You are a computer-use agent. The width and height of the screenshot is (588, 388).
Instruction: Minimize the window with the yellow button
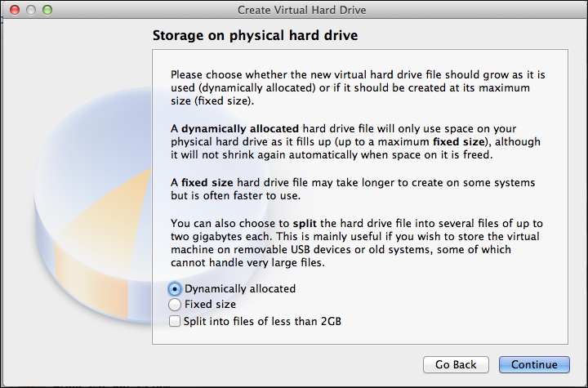pyautogui.click(x=31, y=10)
